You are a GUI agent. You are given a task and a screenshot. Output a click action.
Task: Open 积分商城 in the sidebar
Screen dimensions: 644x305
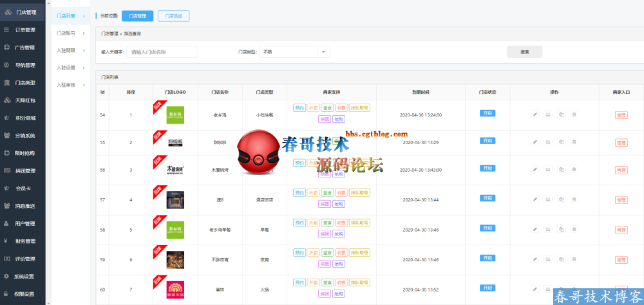23,118
